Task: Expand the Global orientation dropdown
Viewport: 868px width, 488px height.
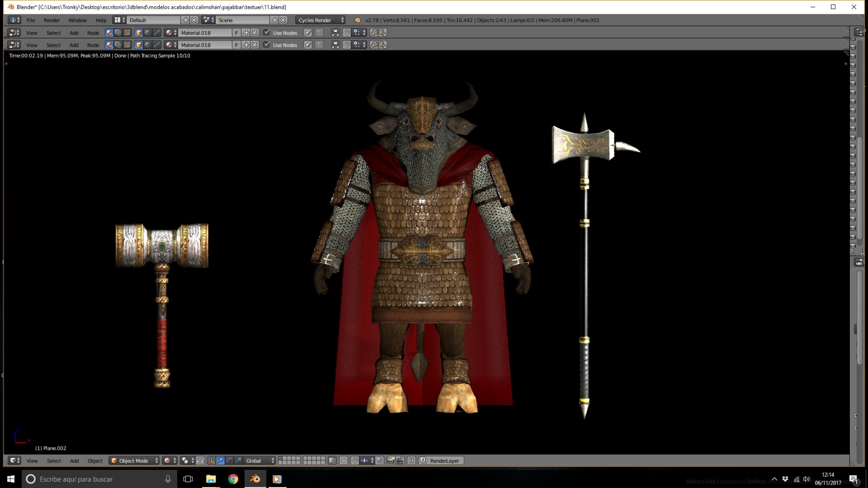Action: [x=260, y=461]
